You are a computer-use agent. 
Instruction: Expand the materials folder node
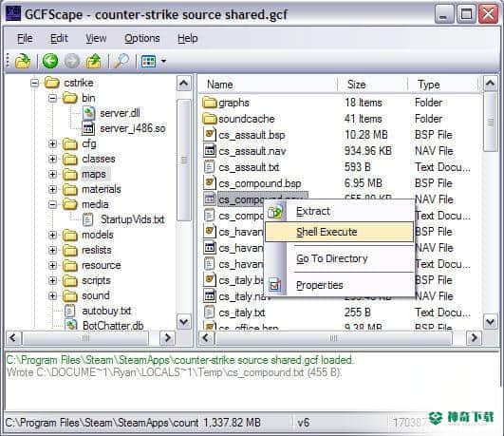point(53,190)
